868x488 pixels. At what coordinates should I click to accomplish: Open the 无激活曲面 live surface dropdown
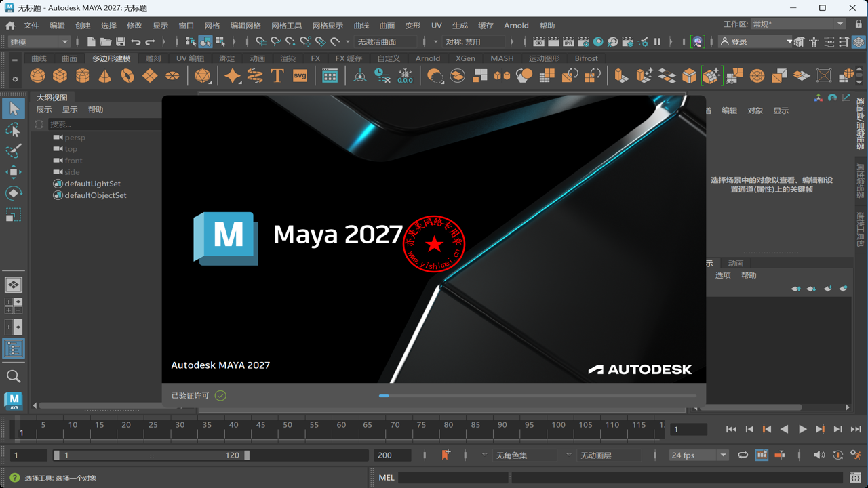387,42
